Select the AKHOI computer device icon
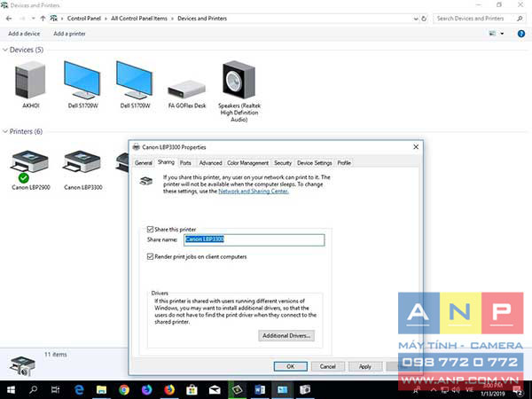 coord(30,81)
